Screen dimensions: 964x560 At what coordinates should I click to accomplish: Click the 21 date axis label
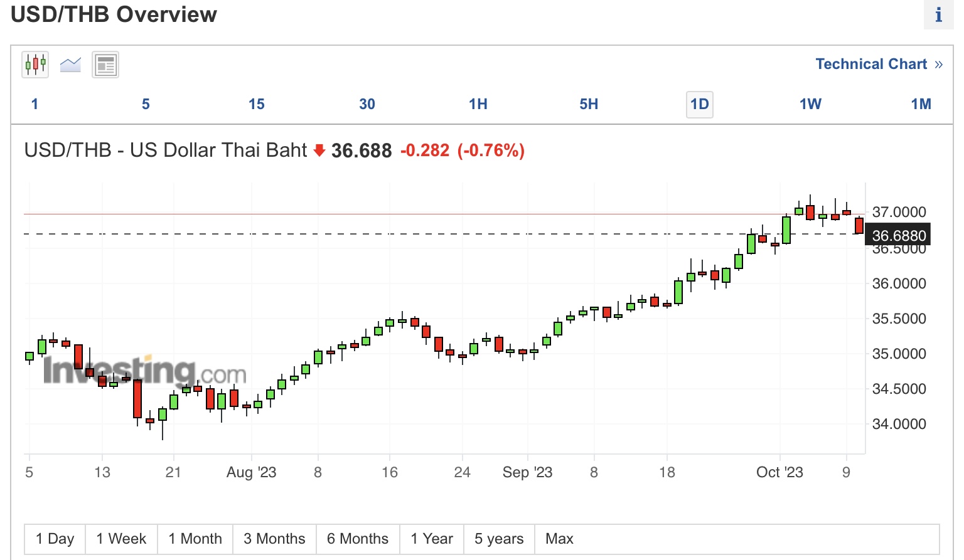coord(173,472)
